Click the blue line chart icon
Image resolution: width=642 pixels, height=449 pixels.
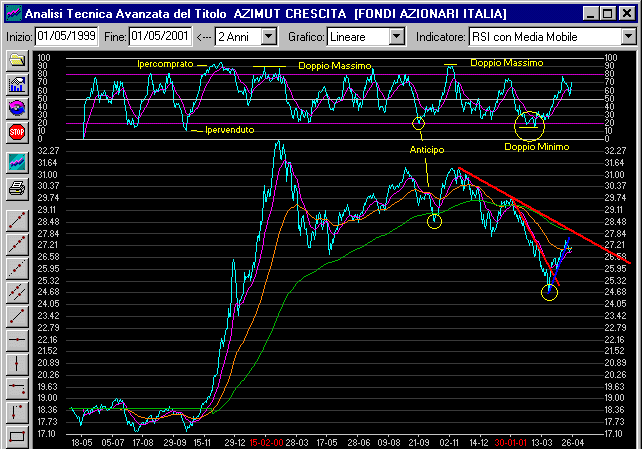(x=16, y=161)
